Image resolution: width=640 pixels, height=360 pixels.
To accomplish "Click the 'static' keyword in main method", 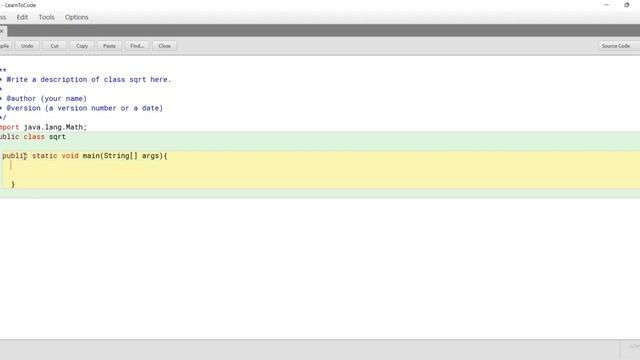I will click(x=44, y=156).
